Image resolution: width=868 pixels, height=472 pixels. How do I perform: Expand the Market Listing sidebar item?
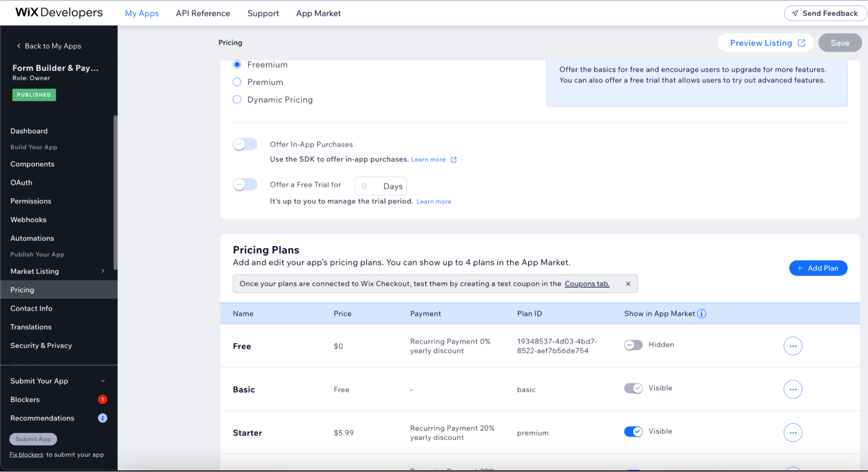[x=102, y=271]
